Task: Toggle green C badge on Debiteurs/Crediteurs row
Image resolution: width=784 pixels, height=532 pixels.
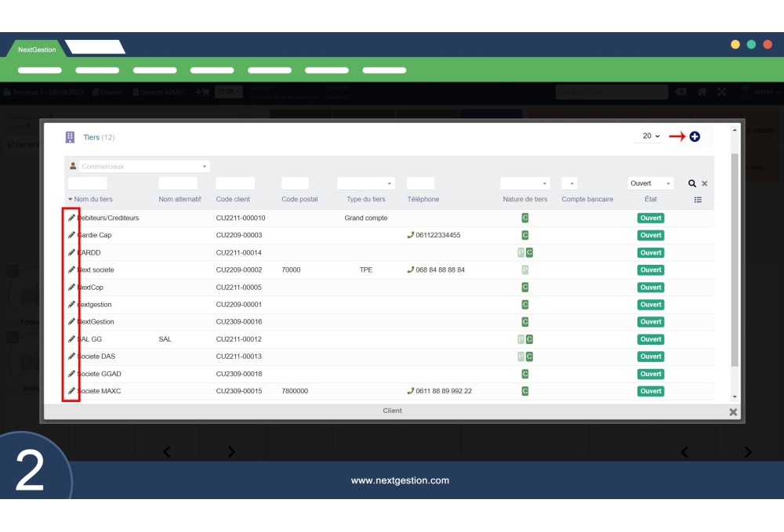Action: [525, 218]
